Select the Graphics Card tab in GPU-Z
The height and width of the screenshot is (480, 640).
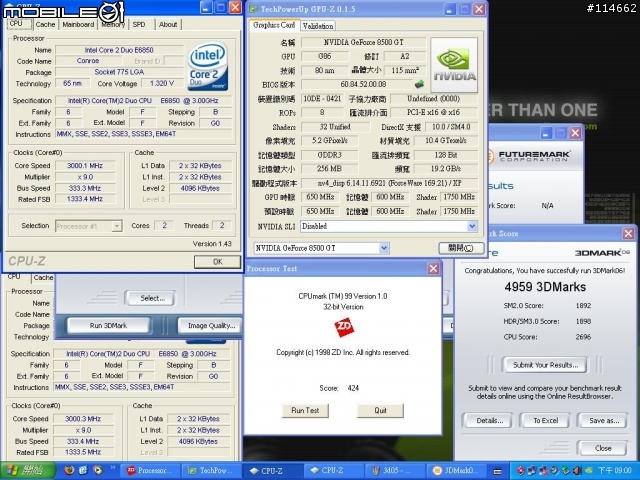click(x=274, y=25)
